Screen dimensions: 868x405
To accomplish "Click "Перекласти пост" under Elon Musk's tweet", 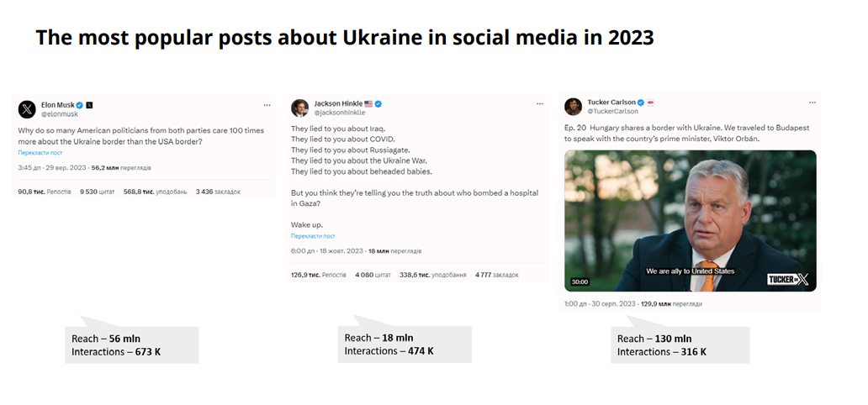I will coord(40,153).
